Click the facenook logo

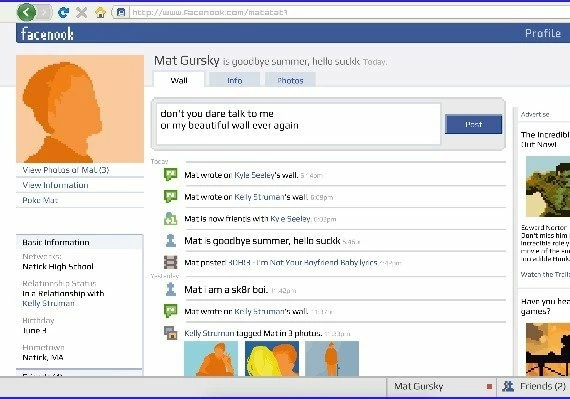47,33
